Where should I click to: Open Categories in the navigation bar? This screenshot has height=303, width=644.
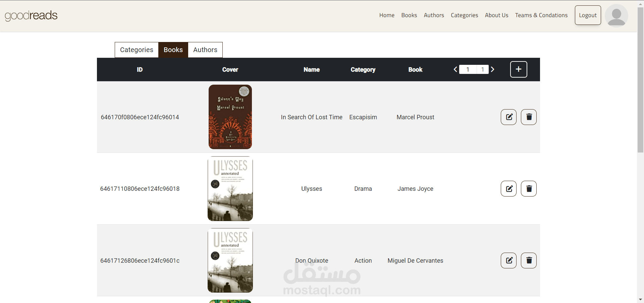click(x=465, y=15)
